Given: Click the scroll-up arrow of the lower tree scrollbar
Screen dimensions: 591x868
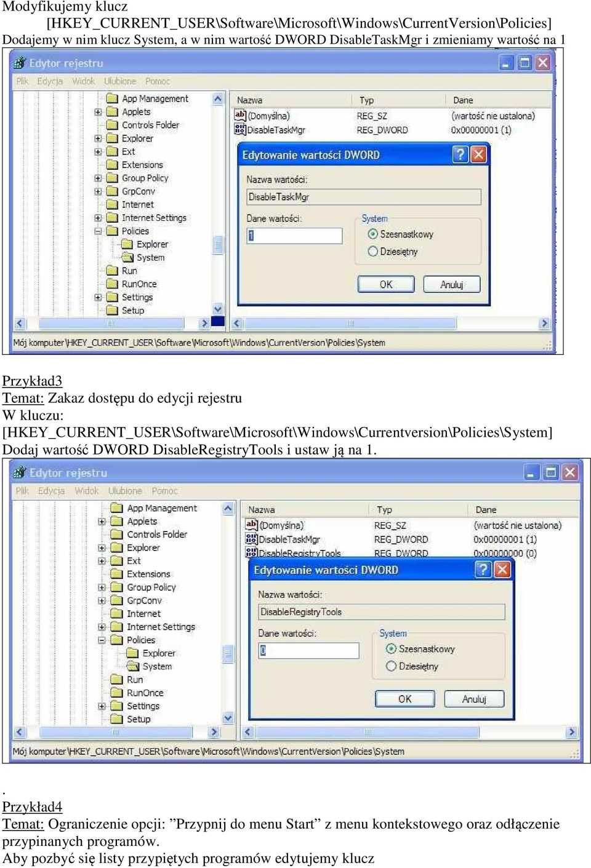Looking at the screenshot, I should [x=228, y=509].
